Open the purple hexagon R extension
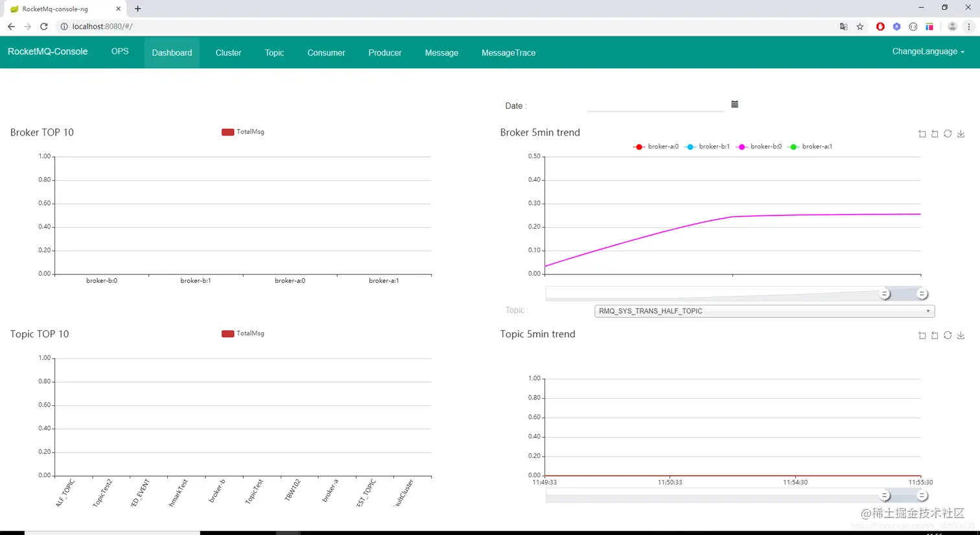 (896, 27)
